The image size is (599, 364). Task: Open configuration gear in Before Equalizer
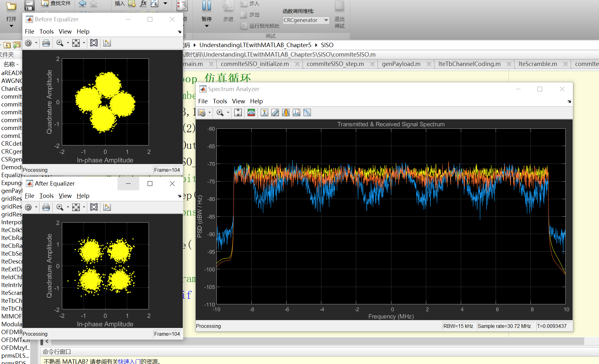(x=28, y=43)
